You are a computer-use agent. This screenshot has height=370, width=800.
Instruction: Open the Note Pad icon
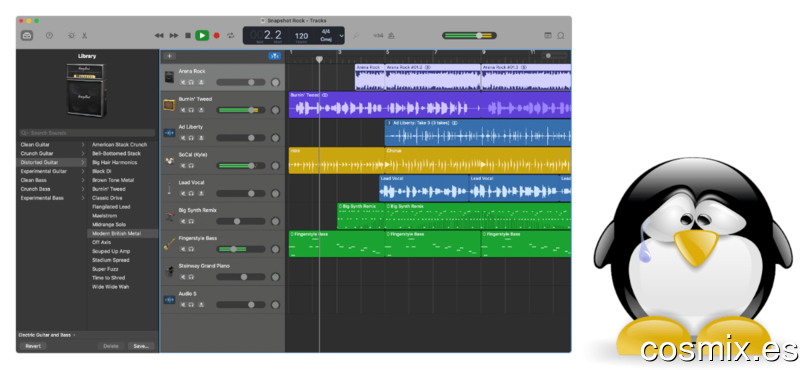click(x=548, y=36)
